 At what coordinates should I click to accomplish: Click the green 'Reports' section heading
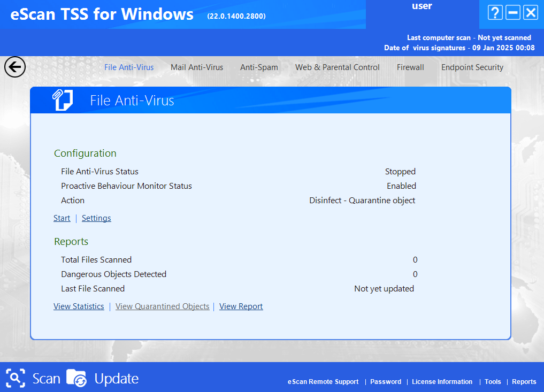point(71,241)
